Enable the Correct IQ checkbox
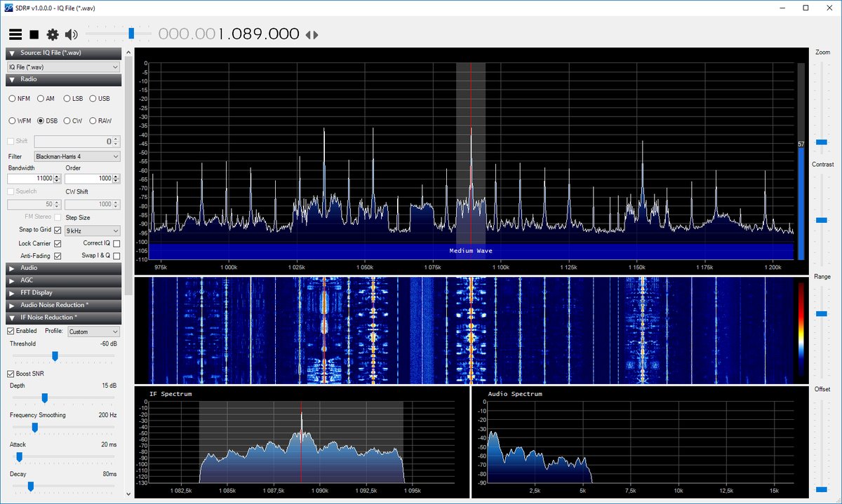The width and height of the screenshot is (842, 504). pyautogui.click(x=116, y=243)
